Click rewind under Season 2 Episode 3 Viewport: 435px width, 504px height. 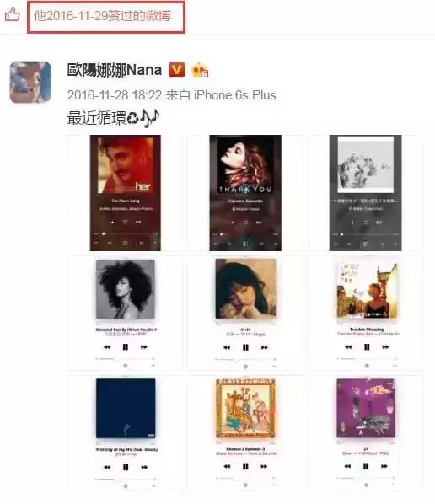pos(227,466)
